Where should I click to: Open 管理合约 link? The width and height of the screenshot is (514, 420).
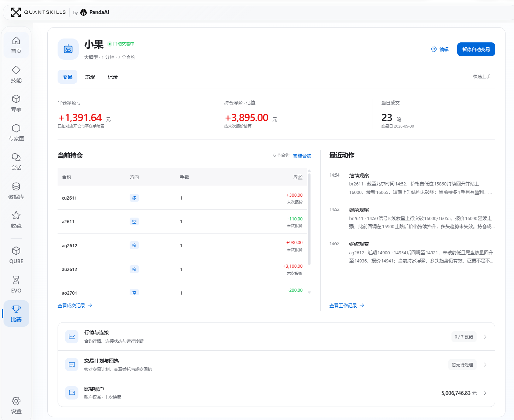tap(302, 156)
